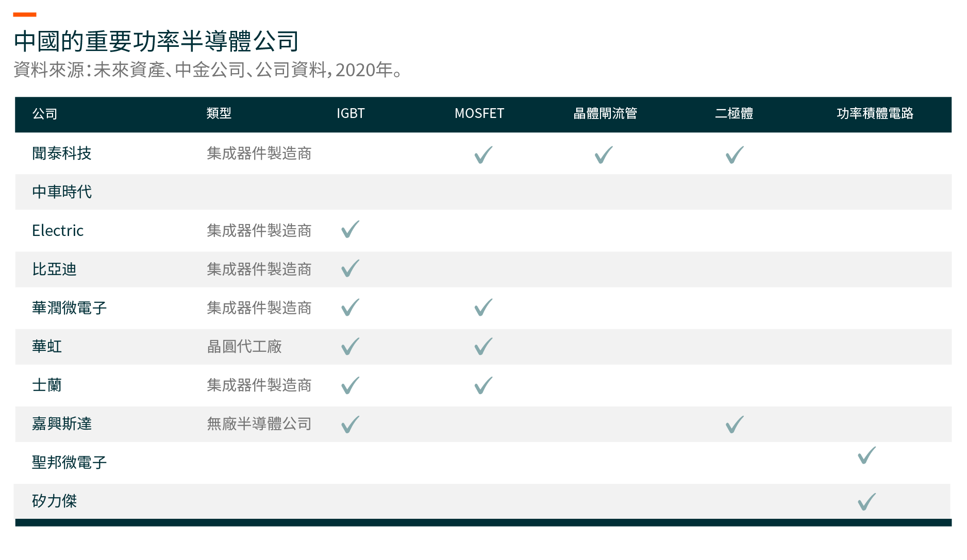The width and height of the screenshot is (967, 560).
Task: Click the 二極體 checkmark in the 嘉興斯達 row
Action: (735, 425)
